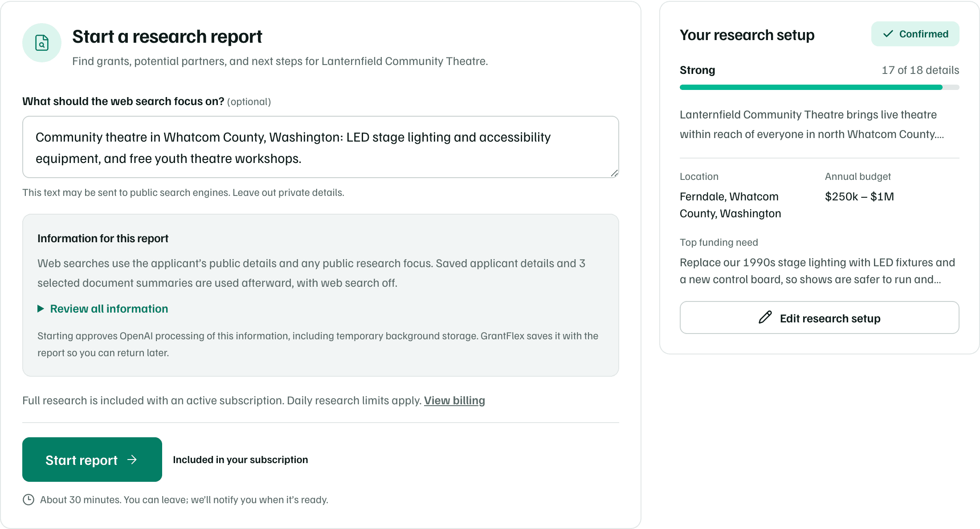Focus the web search focus text box
Image resolution: width=980 pixels, height=529 pixels.
[x=321, y=147]
